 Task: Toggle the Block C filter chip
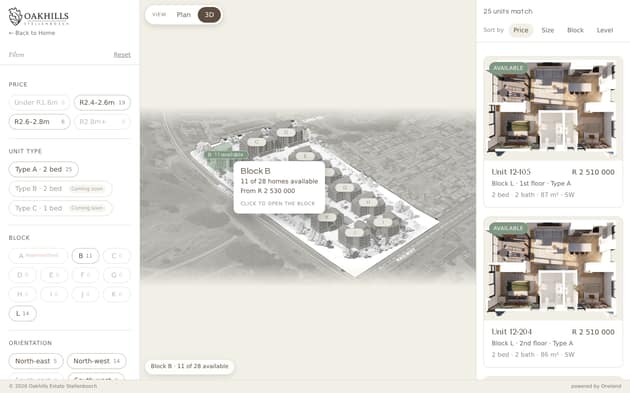tap(117, 256)
